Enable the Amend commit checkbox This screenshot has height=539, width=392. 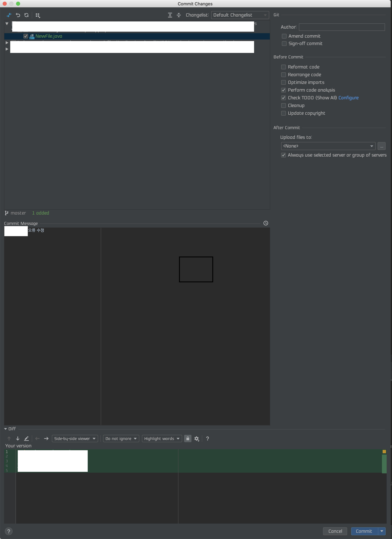[284, 36]
